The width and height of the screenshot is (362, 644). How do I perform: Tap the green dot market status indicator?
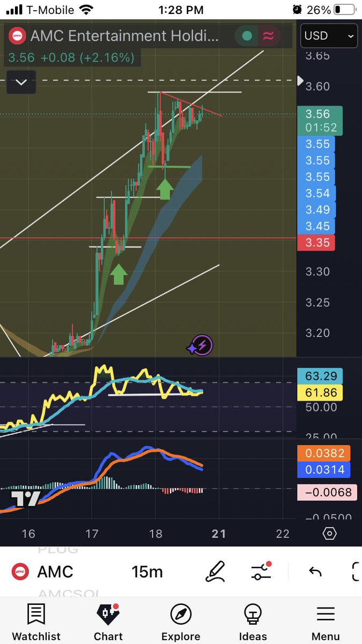pyautogui.click(x=247, y=36)
